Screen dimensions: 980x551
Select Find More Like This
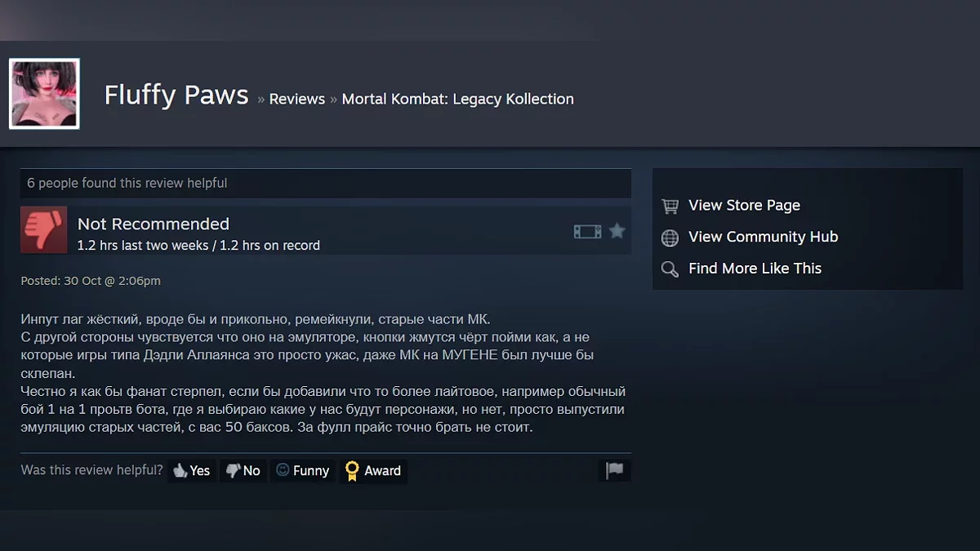(x=755, y=268)
